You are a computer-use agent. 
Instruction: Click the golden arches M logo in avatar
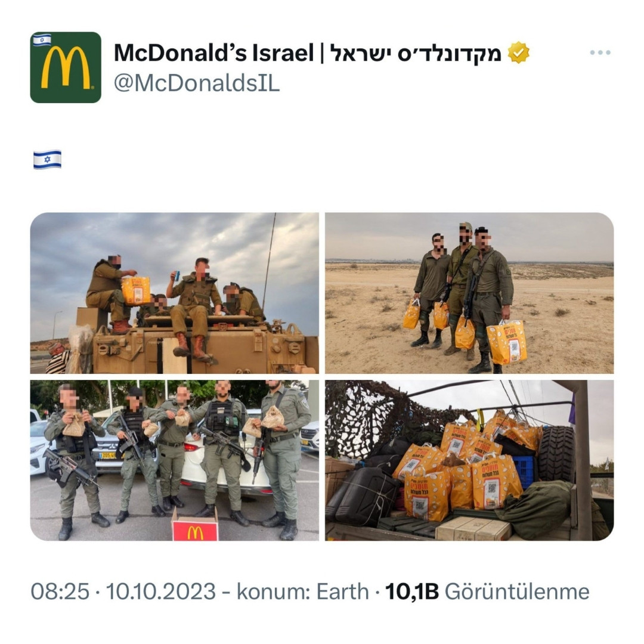[x=66, y=68]
